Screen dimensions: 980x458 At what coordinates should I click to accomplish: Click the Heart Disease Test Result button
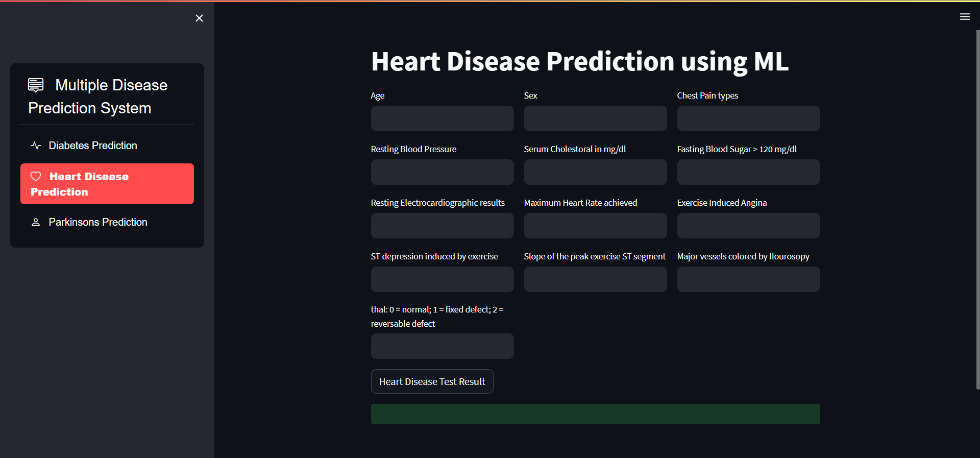pyautogui.click(x=432, y=381)
